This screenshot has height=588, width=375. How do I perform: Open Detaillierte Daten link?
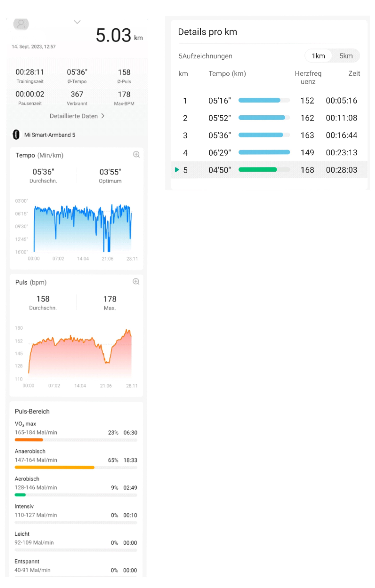coord(74,116)
